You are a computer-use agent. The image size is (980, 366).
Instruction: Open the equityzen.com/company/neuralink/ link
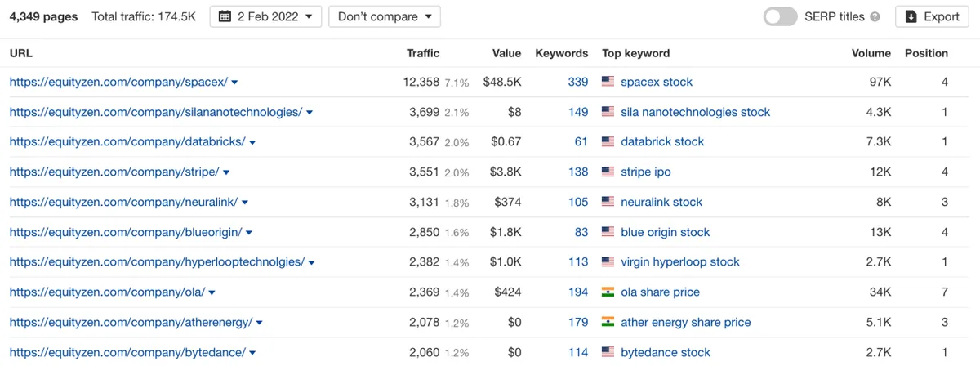(124, 202)
